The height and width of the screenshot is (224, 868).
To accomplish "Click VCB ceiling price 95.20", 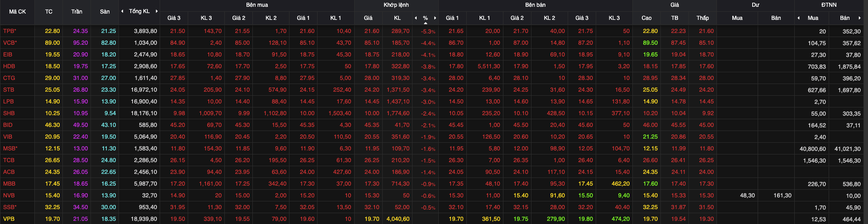I will point(81,43).
